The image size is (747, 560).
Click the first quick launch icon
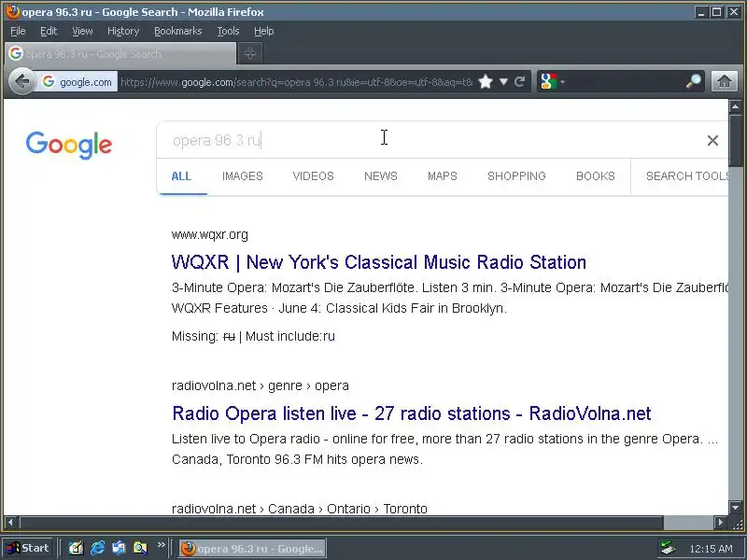(77, 548)
